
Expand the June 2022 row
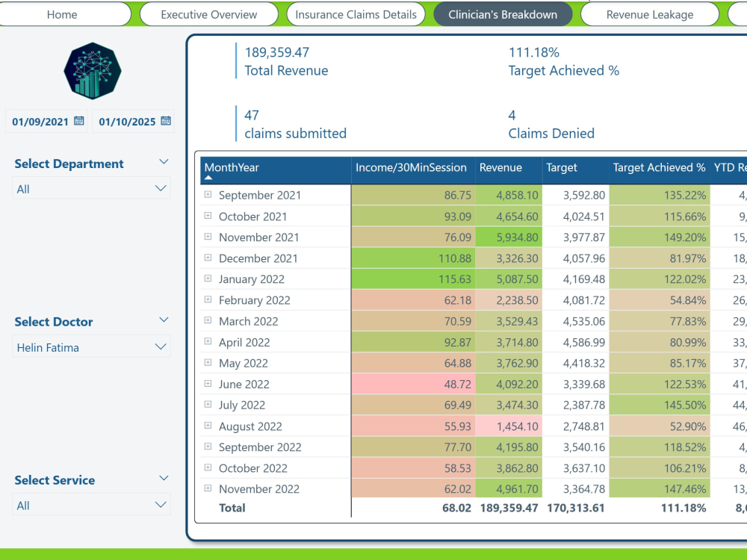click(x=208, y=383)
